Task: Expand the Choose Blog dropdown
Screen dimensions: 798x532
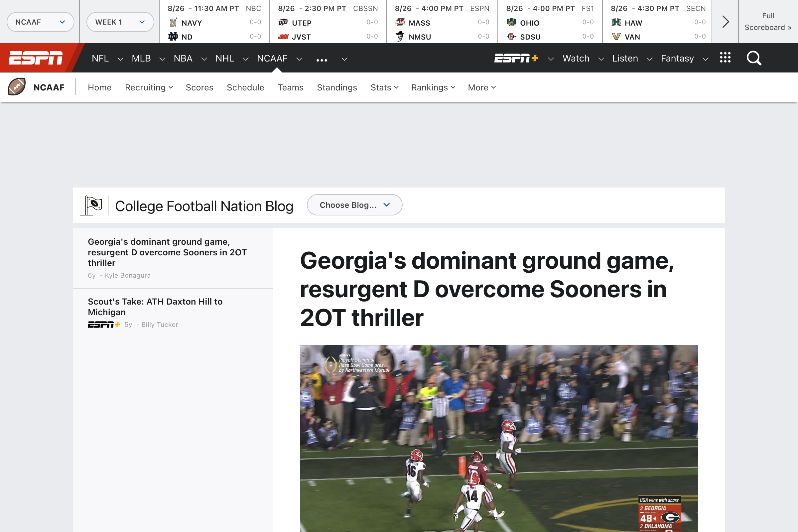Action: (x=354, y=205)
